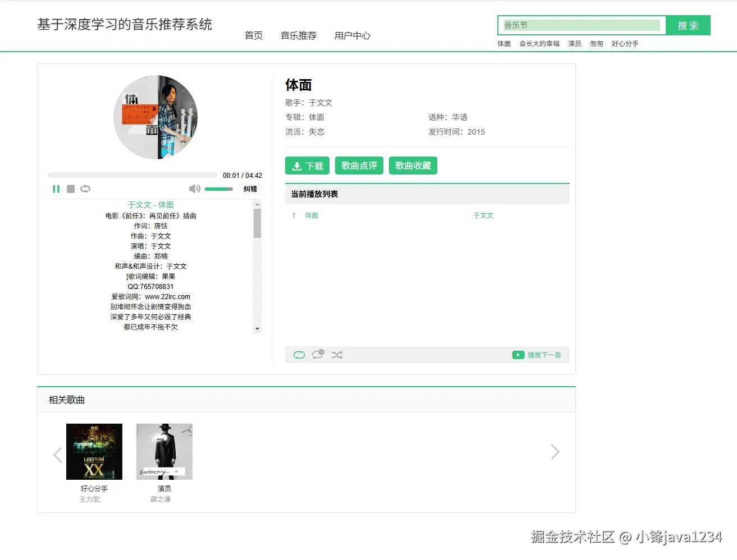
Task: Click the 好心分手 song title under related songs
Action: coord(94,489)
